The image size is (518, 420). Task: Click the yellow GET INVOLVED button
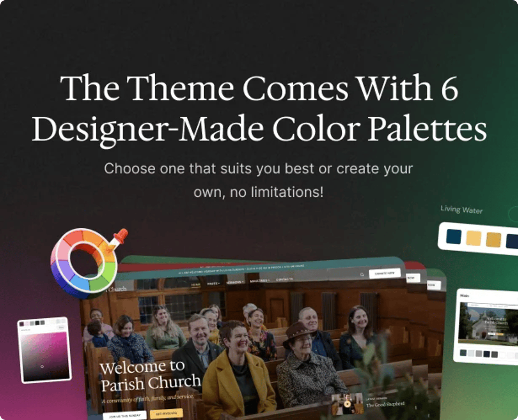coord(166,413)
